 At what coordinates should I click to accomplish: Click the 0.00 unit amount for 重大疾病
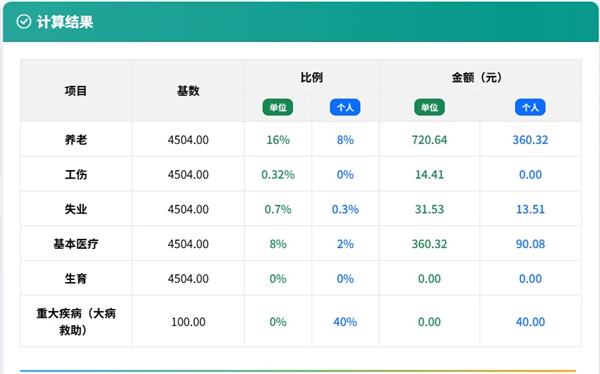point(429,322)
